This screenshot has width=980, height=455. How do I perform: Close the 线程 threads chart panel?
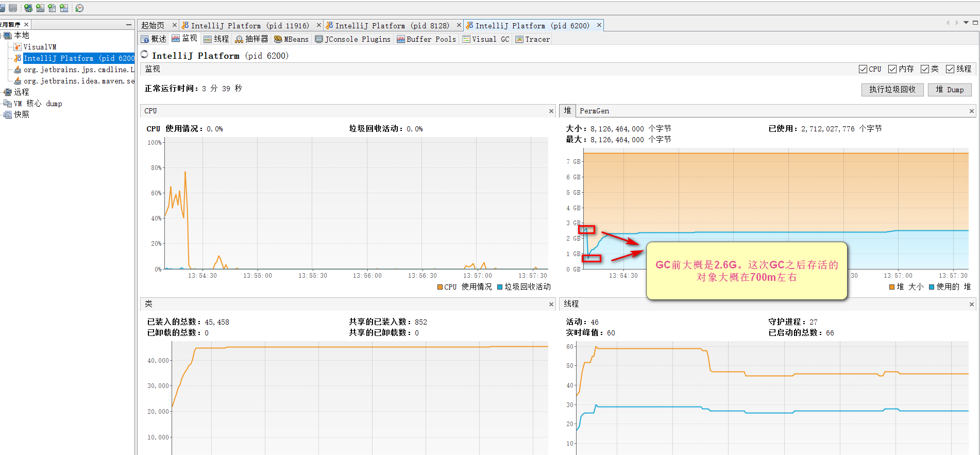click(x=972, y=305)
